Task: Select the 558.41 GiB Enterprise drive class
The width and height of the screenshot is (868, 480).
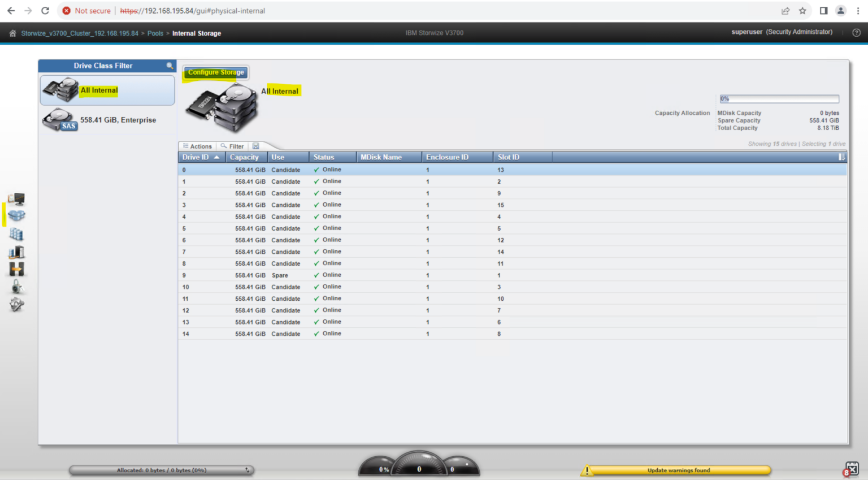Action: 107,120
